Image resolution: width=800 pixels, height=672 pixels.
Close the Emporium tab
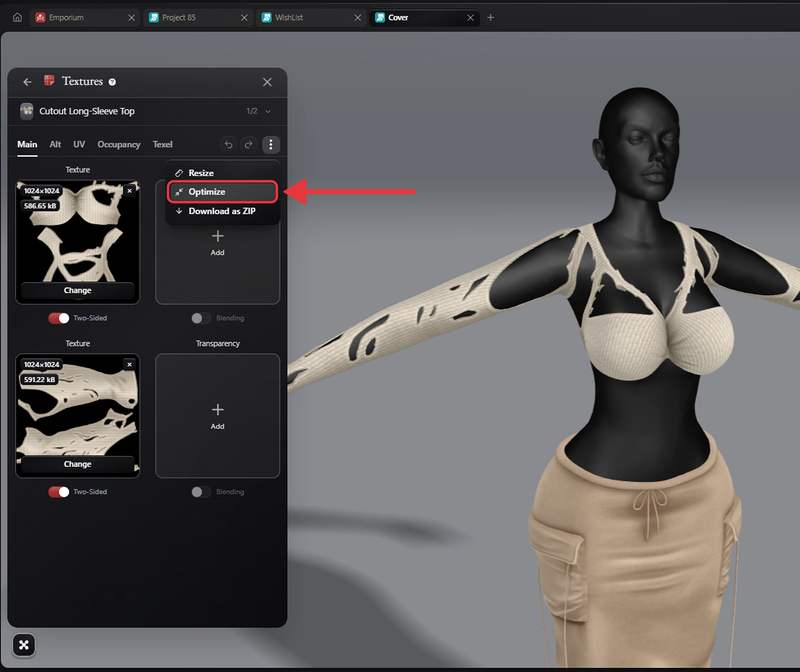coord(131,18)
